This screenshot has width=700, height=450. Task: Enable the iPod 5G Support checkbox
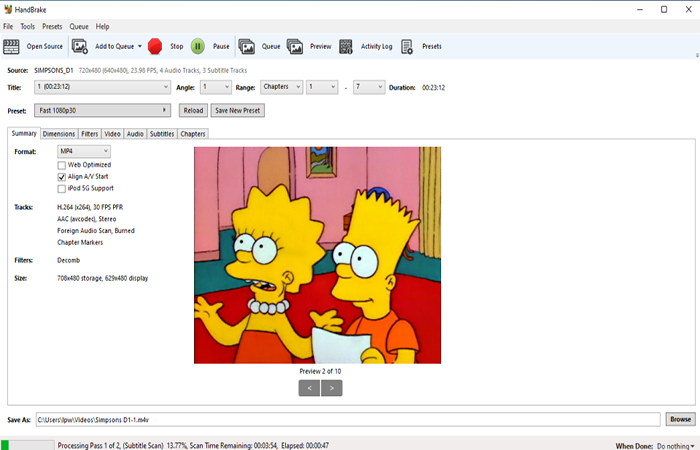point(62,188)
